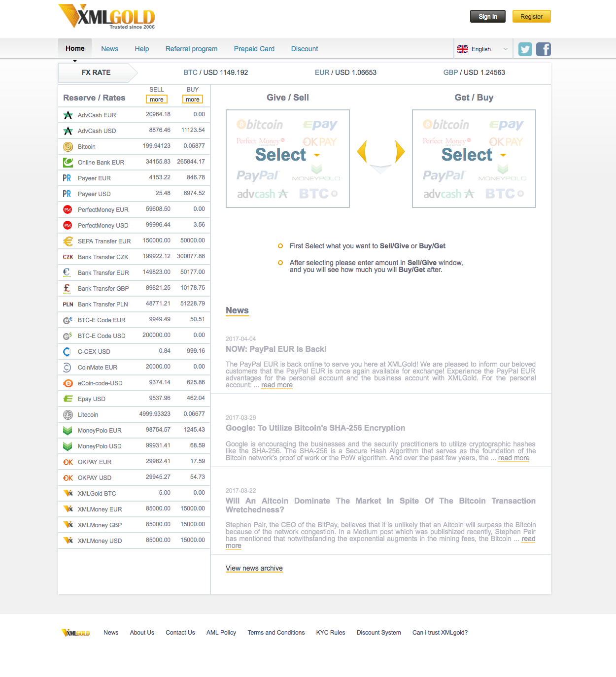Click the Bank Transfer CZK icon
The image size is (616, 677).
(x=68, y=257)
